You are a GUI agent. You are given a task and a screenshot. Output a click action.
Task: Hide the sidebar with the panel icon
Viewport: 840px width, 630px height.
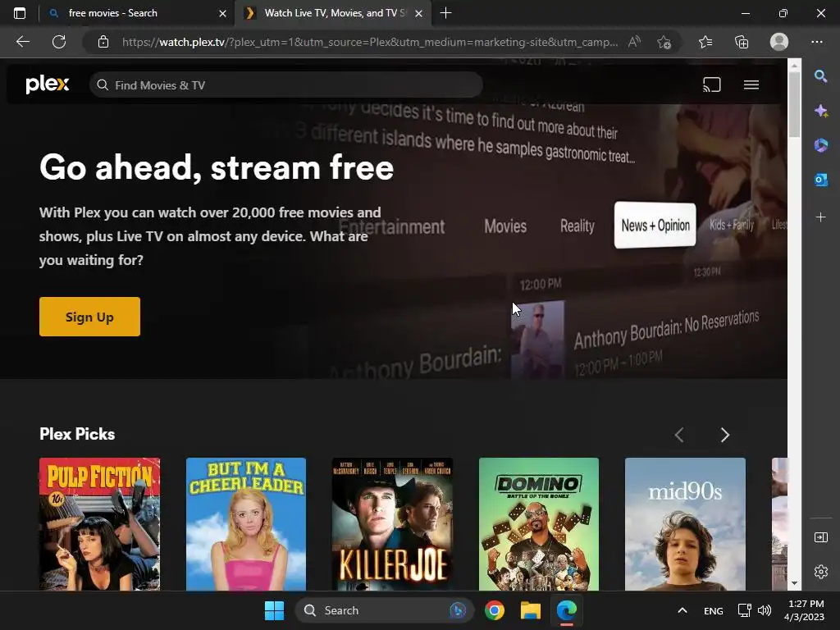(820, 537)
